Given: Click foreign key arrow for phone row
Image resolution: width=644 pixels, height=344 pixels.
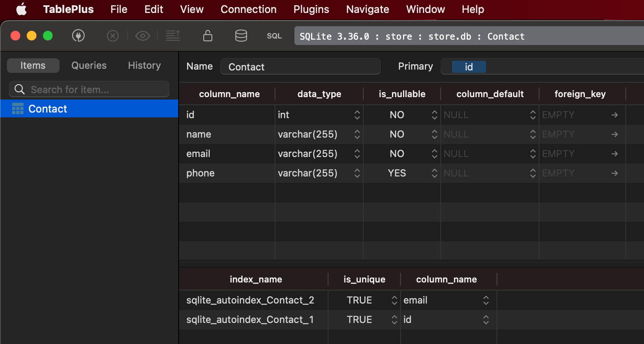Looking at the screenshot, I should (614, 173).
